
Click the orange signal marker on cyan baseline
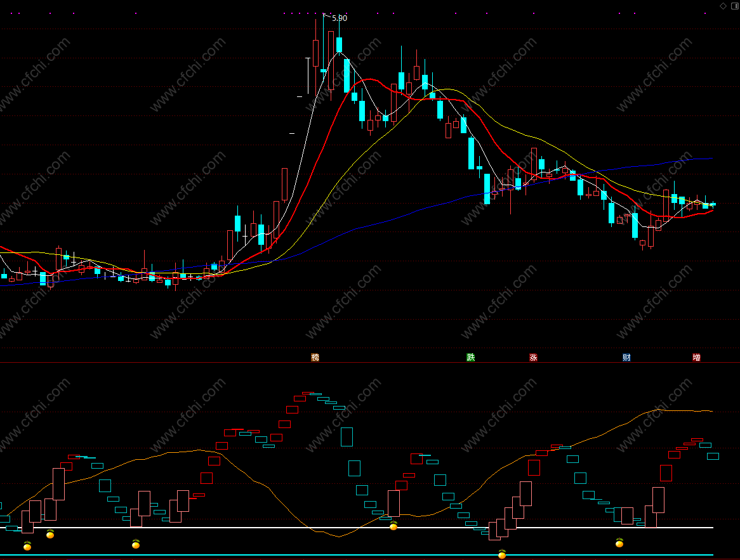click(x=502, y=554)
